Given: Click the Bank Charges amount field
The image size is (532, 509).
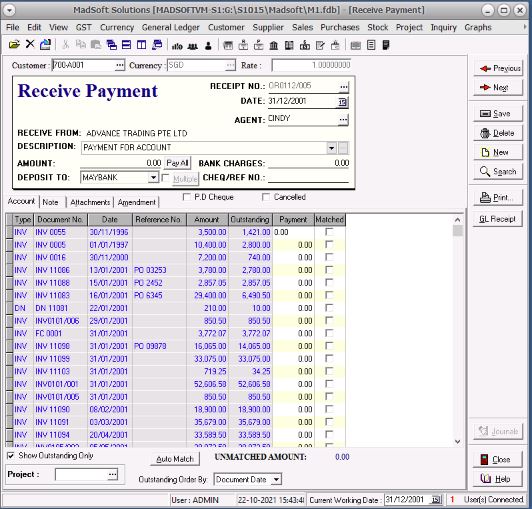Looking at the screenshot, I should pos(308,163).
